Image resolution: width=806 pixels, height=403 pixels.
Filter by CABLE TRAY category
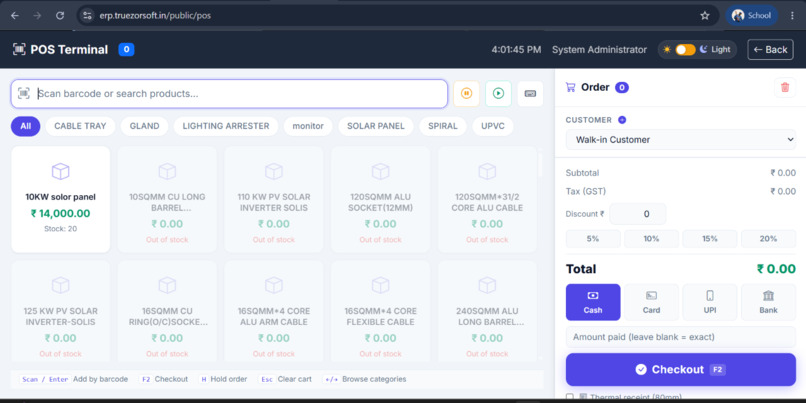(x=80, y=126)
